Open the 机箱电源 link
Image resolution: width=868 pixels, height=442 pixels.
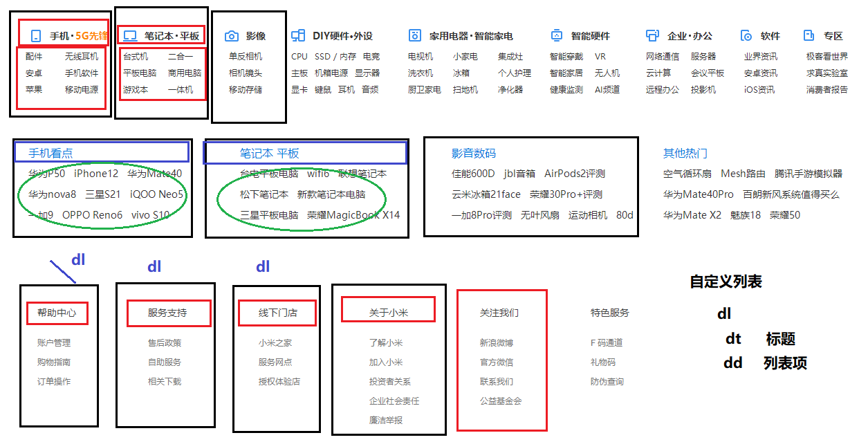tap(331, 73)
